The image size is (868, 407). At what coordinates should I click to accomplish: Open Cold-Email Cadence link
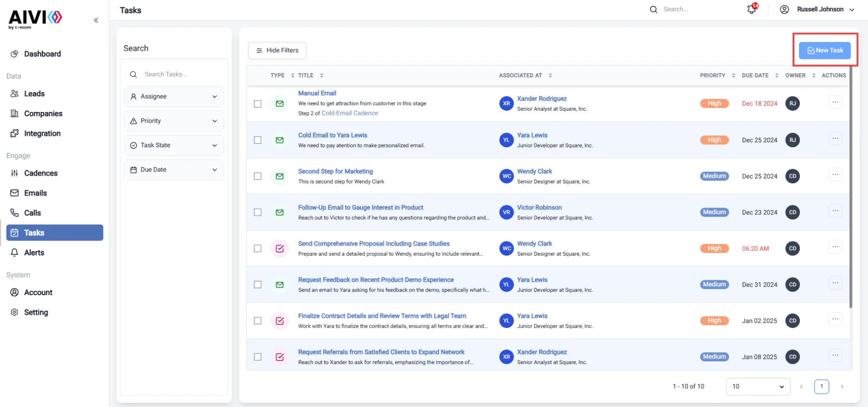349,113
